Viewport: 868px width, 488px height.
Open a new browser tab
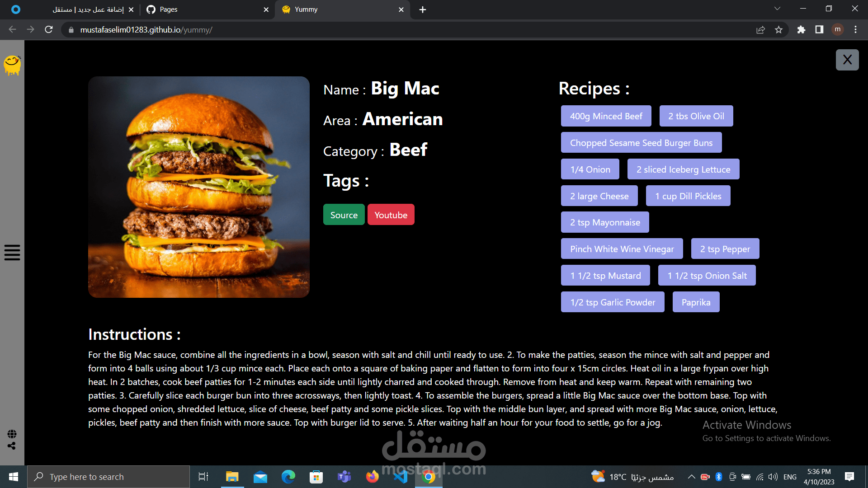click(422, 9)
